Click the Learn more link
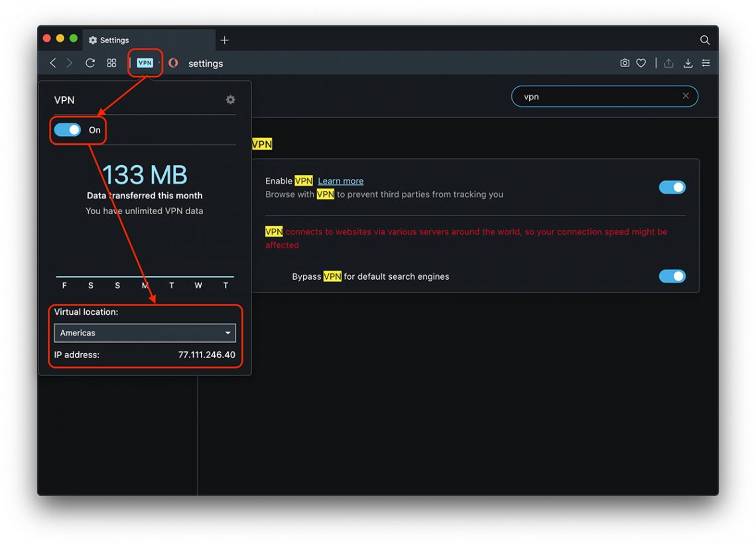 [x=340, y=180]
